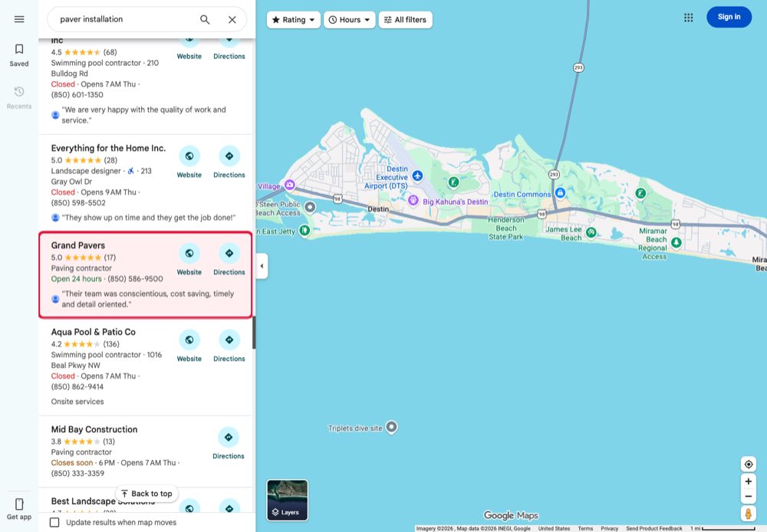The height and width of the screenshot is (532, 767).
Task: Open Recents history
Action: click(19, 97)
